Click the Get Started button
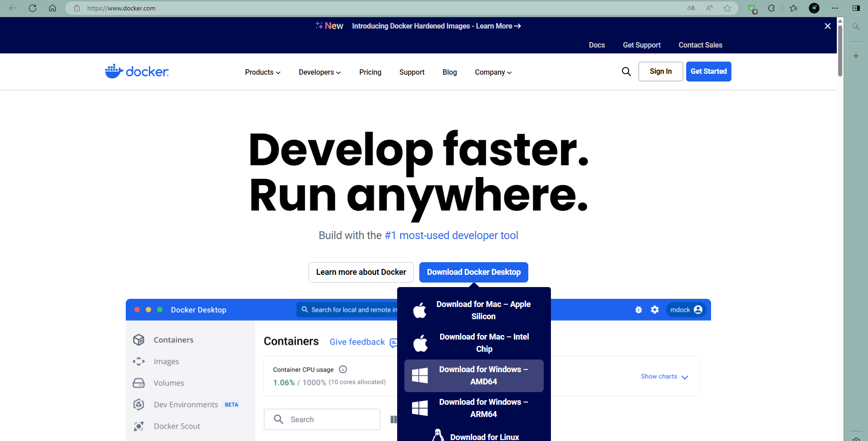The width and height of the screenshot is (868, 441). pyautogui.click(x=709, y=72)
